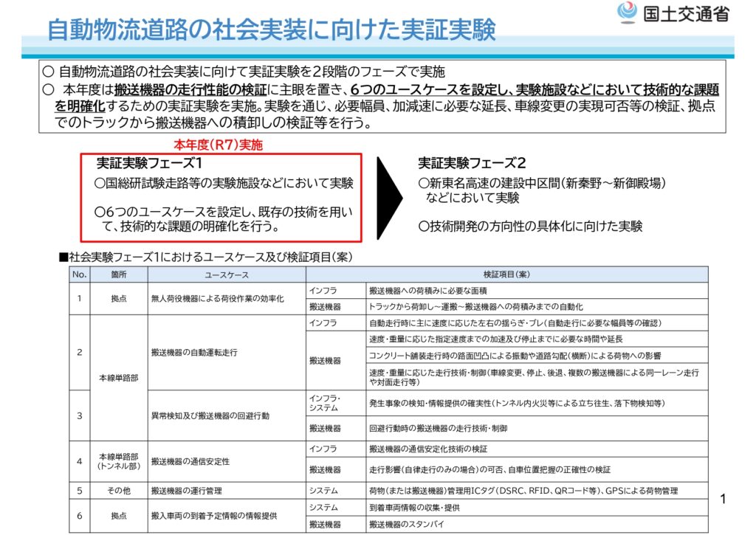Click the line 国総研試験走路等の実験施設などにおいて実験
The image size is (756, 535).
coord(224,183)
